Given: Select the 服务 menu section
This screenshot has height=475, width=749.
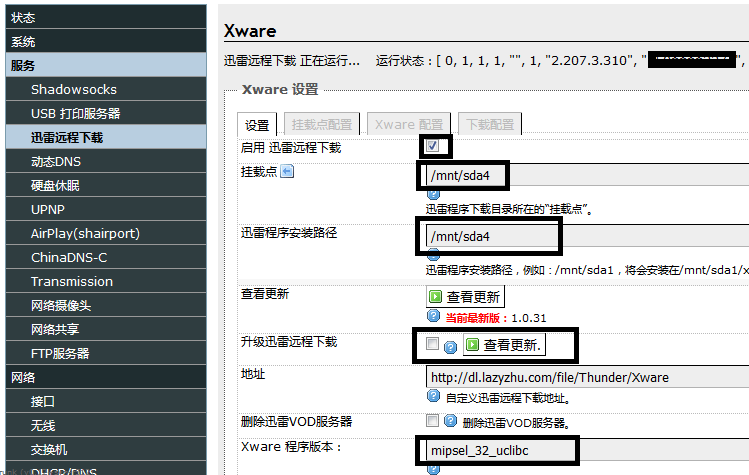Looking at the screenshot, I should click(106, 65).
